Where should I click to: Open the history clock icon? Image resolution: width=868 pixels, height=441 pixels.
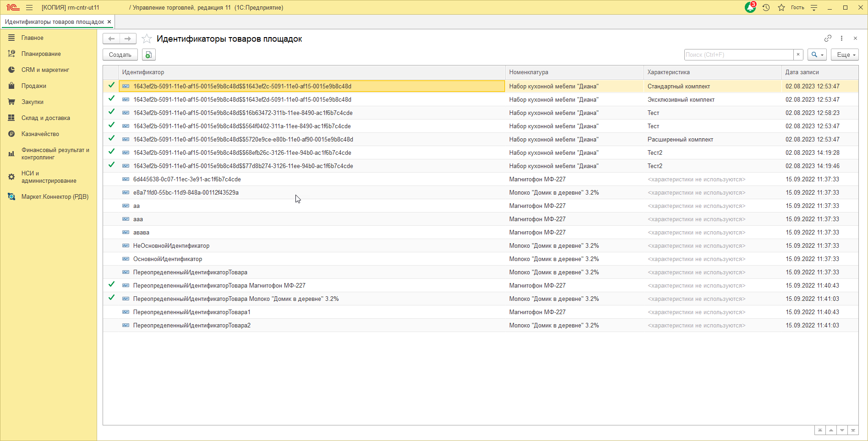[x=766, y=8]
